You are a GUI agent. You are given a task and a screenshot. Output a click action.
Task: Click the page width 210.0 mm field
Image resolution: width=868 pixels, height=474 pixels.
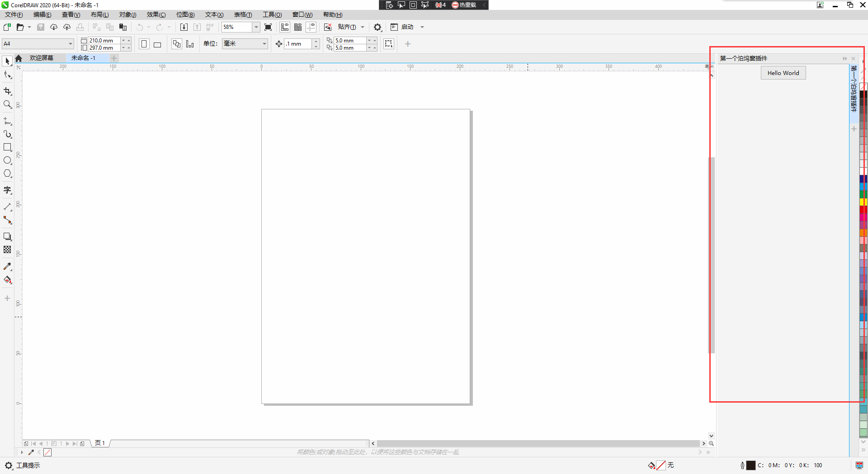(x=104, y=41)
